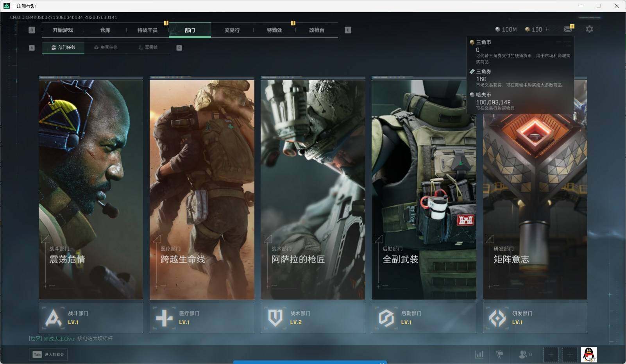Image resolution: width=626 pixels, height=364 pixels.
Task: Select the 部门 tab
Action: point(190,30)
